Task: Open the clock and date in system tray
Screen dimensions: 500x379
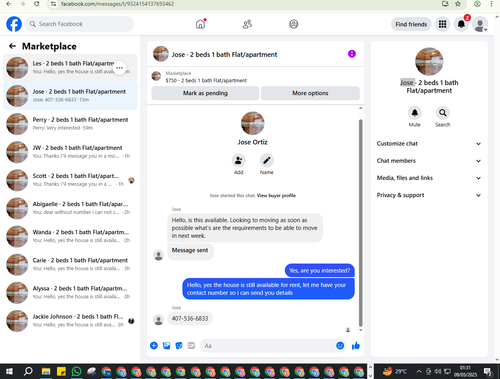Action: (x=465, y=371)
